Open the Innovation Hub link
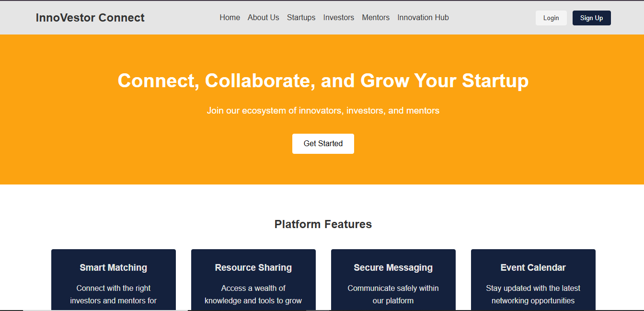The width and height of the screenshot is (644, 311). pos(423,18)
